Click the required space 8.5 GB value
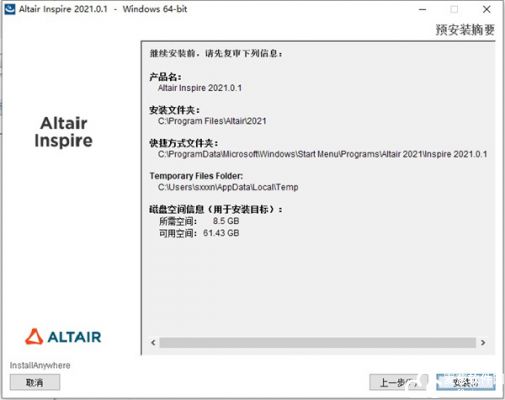Viewport: 505px width, 400px height. pos(226,221)
